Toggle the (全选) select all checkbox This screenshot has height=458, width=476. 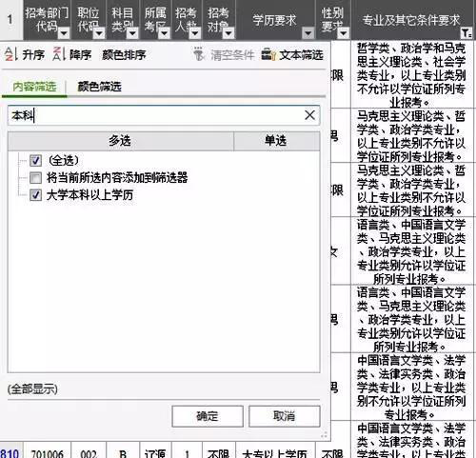(x=35, y=160)
